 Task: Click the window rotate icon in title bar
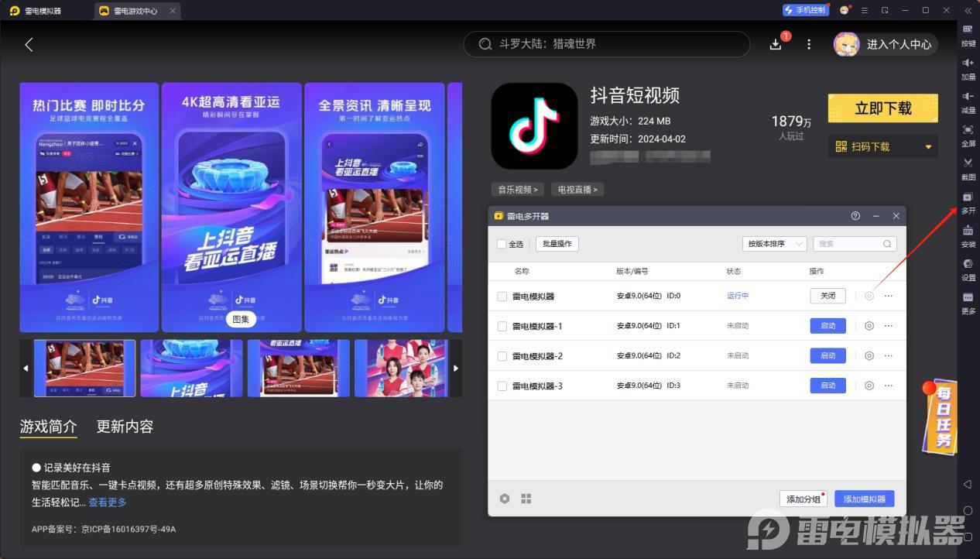(885, 10)
